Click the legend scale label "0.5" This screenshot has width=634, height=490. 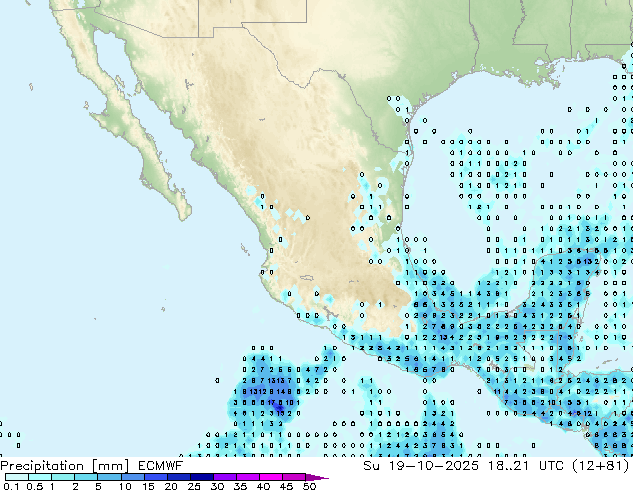click(x=35, y=486)
